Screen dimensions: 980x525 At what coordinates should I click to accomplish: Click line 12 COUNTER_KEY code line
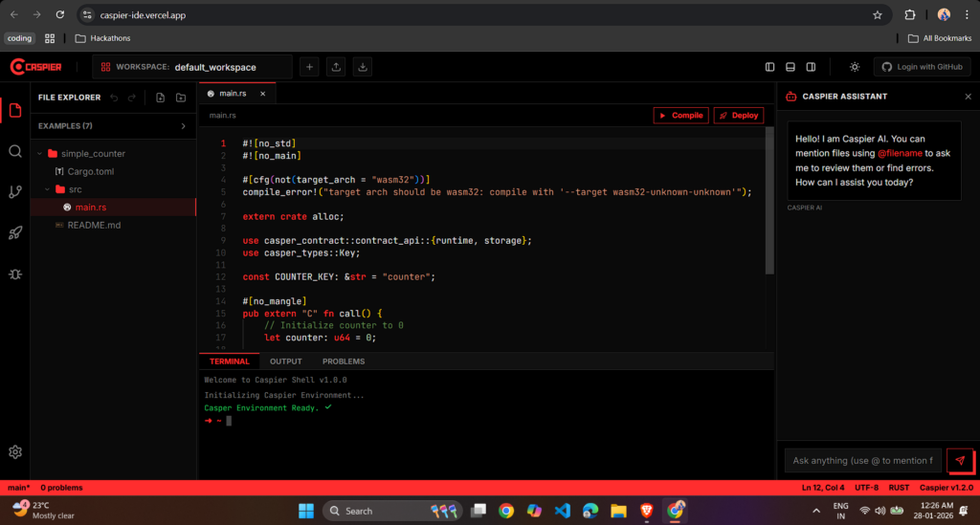click(339, 277)
